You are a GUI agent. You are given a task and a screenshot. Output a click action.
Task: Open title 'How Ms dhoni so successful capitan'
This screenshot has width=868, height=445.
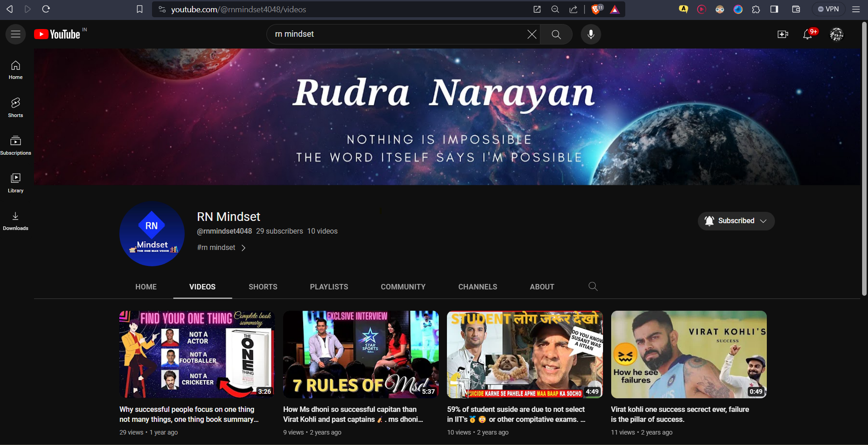point(353,414)
